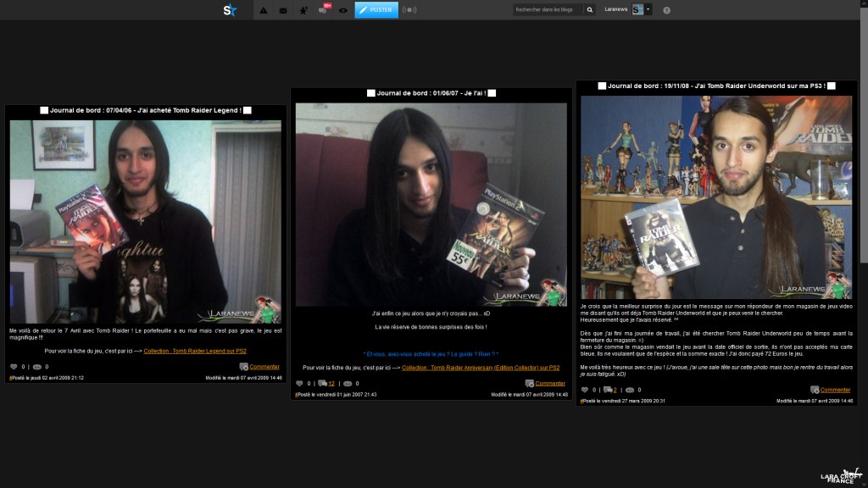Expand the Laranews account dropdown arrow

pos(648,10)
